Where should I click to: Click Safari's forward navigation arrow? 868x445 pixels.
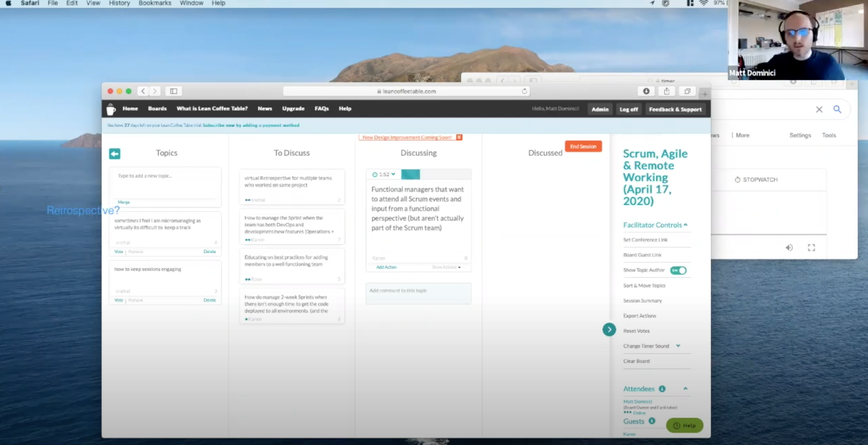[155, 91]
